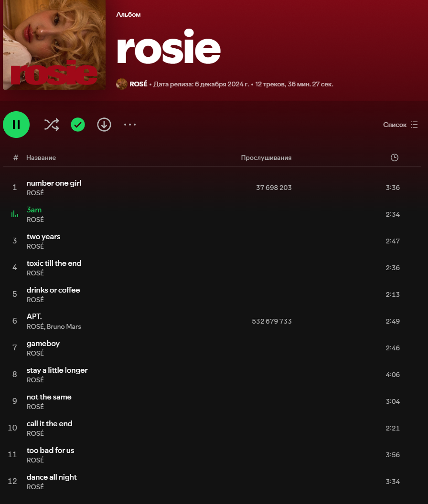The height and width of the screenshot is (504, 428).
Task: Click the # track number column header
Action: (x=16, y=157)
